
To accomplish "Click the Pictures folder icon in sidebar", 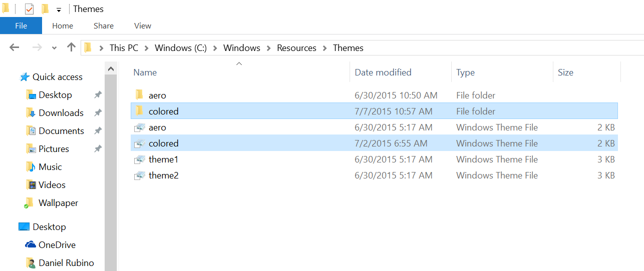I will (31, 149).
